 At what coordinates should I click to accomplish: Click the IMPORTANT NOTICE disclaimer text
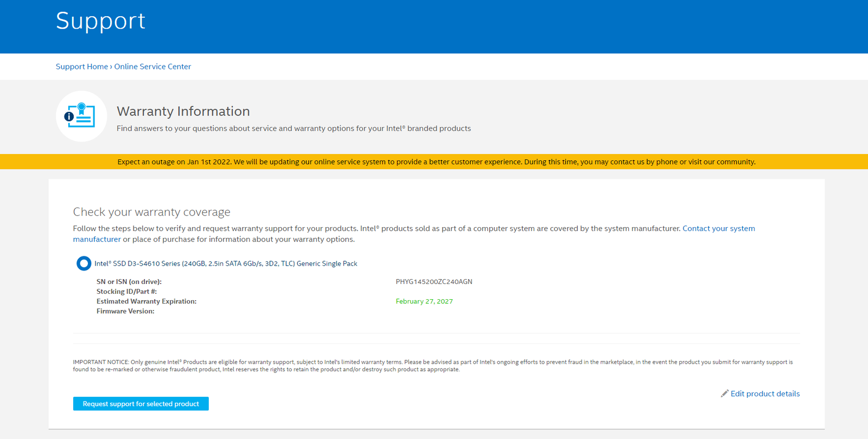(433, 366)
